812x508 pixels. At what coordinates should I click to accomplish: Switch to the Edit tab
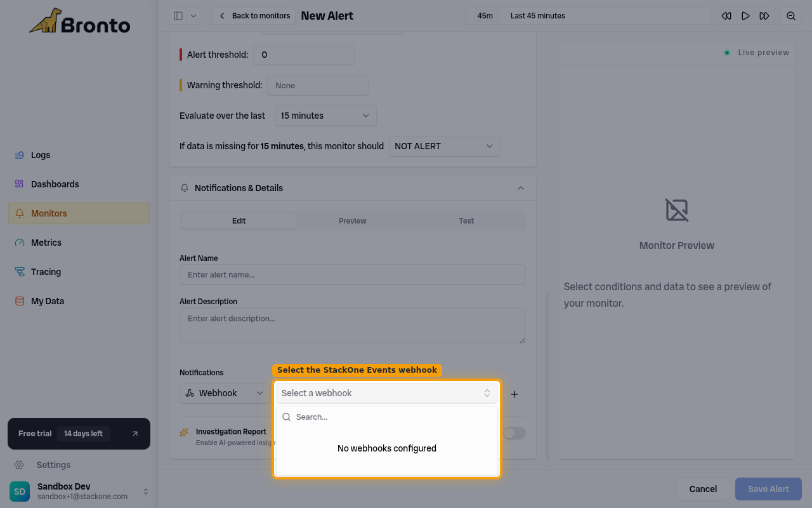pyautogui.click(x=239, y=221)
